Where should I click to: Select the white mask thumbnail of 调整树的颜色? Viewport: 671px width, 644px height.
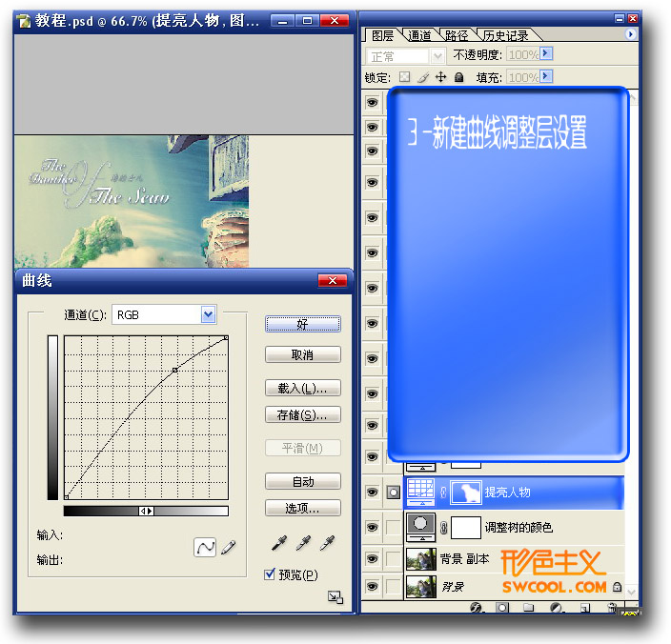coord(465,528)
